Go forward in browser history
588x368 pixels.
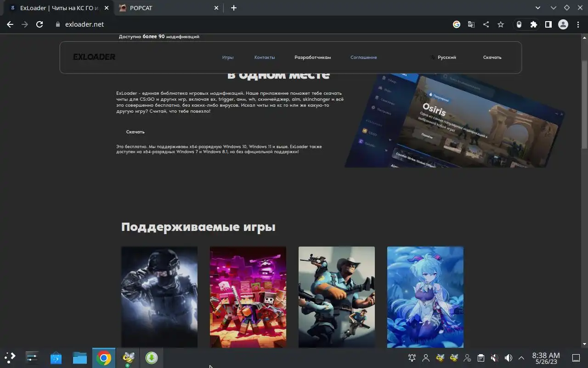click(25, 24)
